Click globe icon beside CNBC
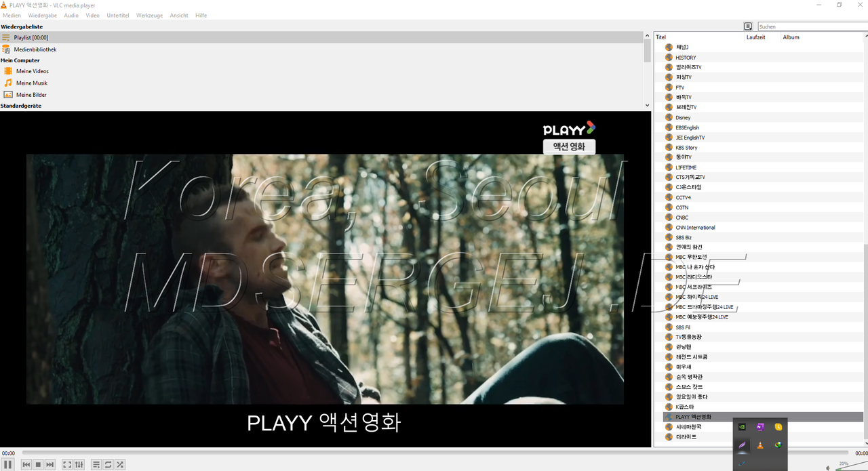Screen dimensions: 868x471 [669, 218]
